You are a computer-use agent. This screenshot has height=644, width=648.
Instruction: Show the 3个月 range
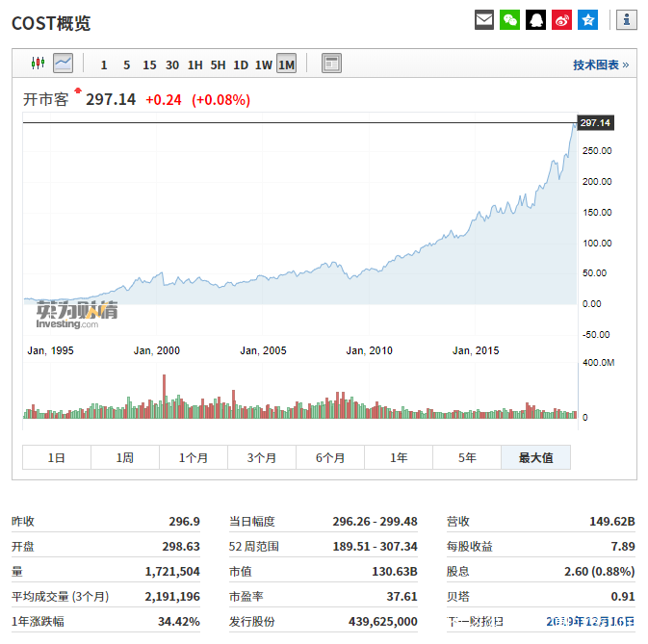(x=262, y=457)
